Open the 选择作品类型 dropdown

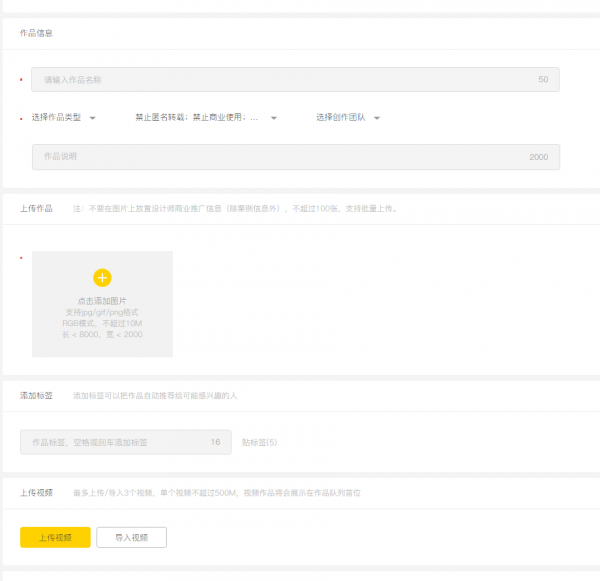point(57,118)
